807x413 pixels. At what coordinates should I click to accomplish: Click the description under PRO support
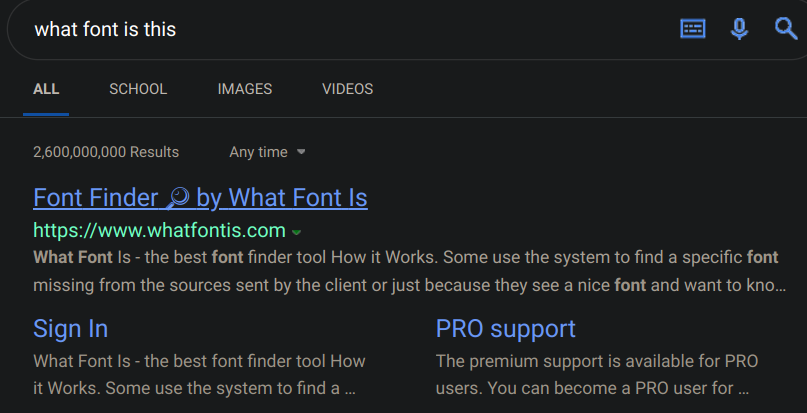[x=592, y=374]
